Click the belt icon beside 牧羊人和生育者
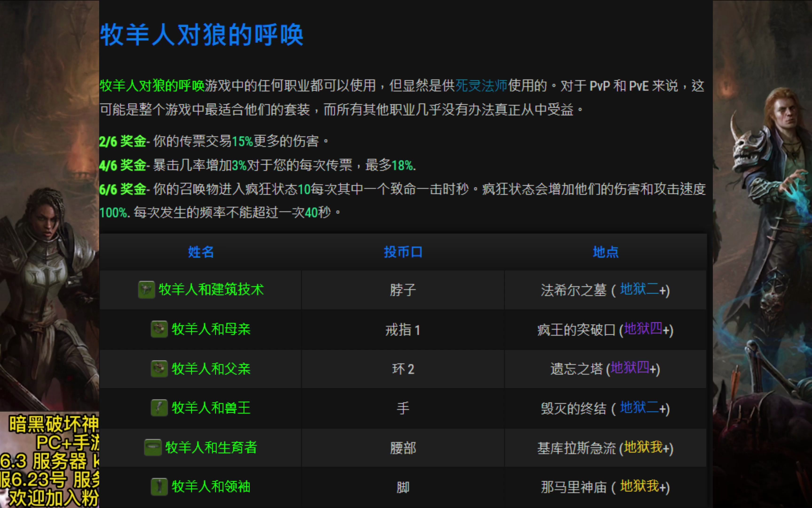812x508 pixels. coord(153,448)
